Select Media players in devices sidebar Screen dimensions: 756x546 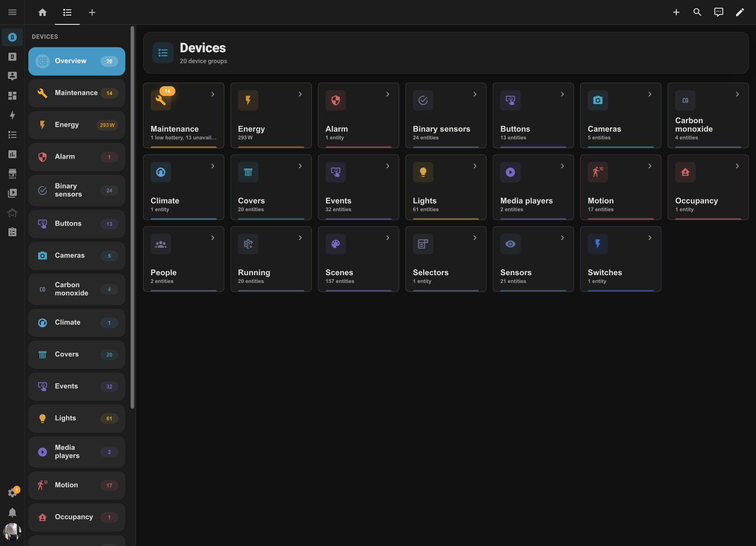(x=77, y=452)
